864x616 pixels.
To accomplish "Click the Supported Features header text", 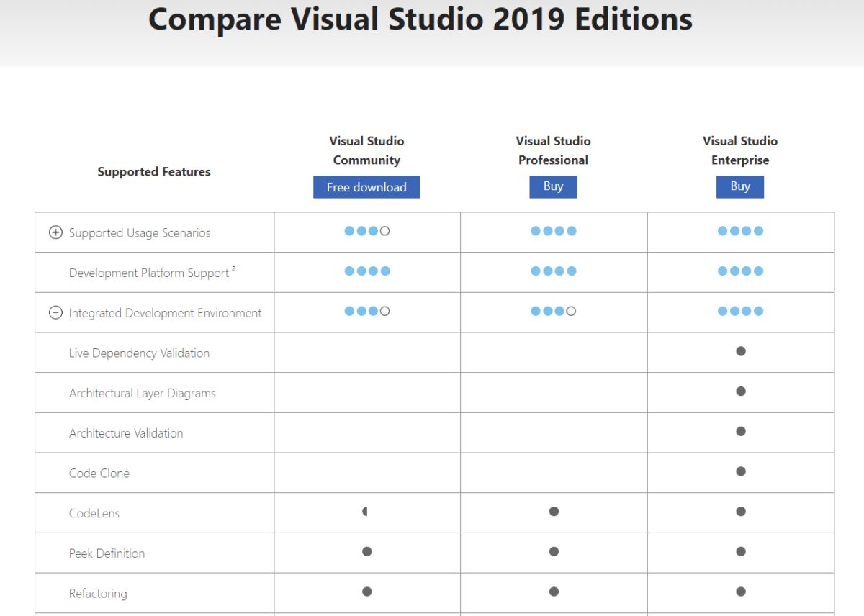I will (x=154, y=171).
